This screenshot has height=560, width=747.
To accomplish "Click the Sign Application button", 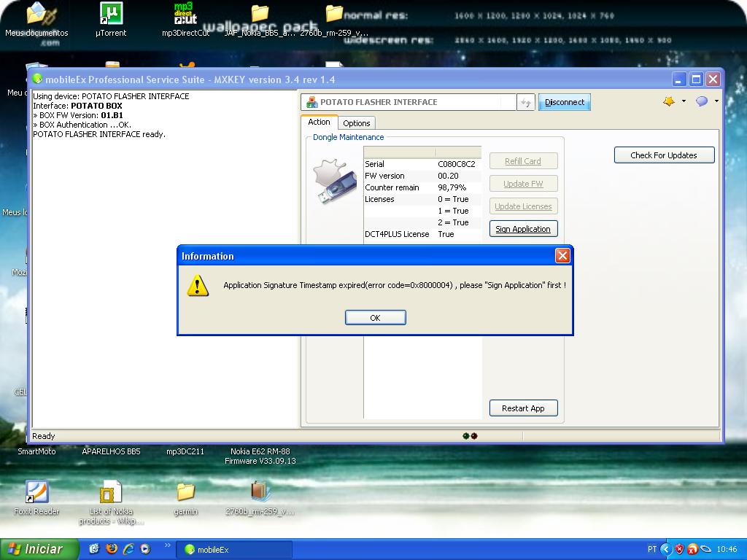I will click(523, 229).
